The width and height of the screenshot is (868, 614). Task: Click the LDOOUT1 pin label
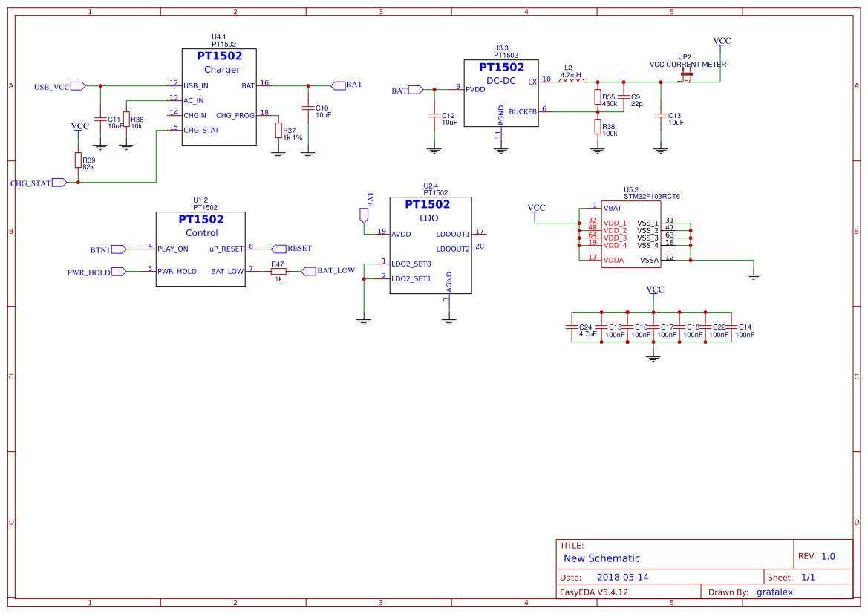pos(453,234)
